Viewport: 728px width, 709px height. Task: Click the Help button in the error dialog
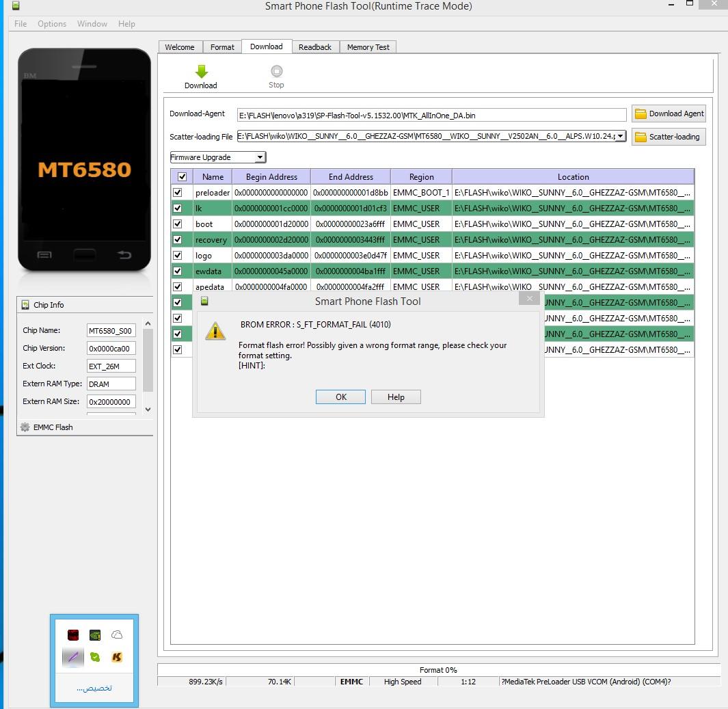coord(396,397)
